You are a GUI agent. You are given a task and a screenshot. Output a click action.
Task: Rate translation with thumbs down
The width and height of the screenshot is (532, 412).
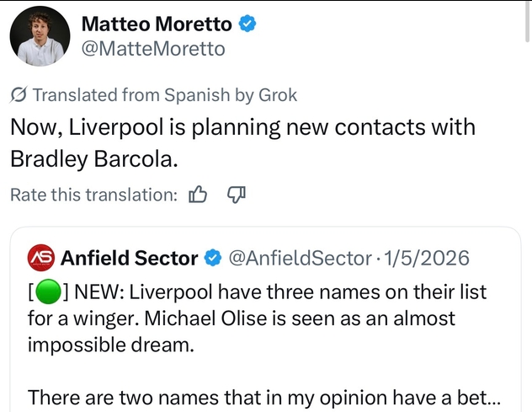point(237,195)
